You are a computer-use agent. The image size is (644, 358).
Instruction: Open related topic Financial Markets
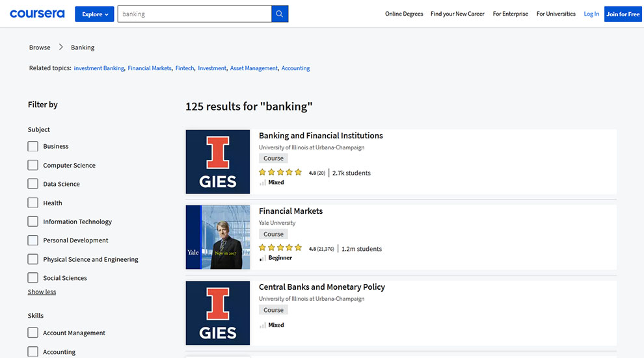tap(150, 68)
